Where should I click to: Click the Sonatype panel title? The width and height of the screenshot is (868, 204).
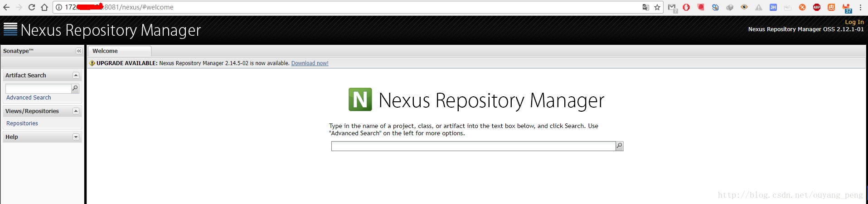click(x=18, y=51)
